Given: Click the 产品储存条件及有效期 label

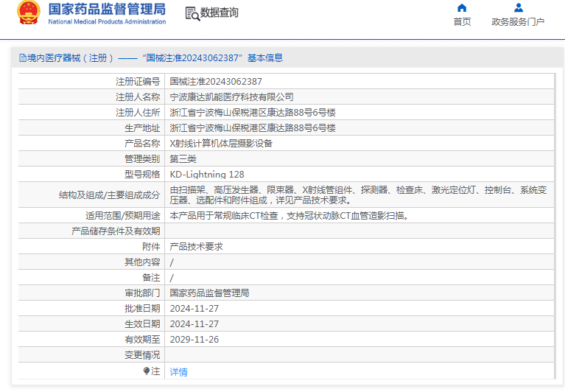Looking at the screenshot, I should (x=116, y=231).
